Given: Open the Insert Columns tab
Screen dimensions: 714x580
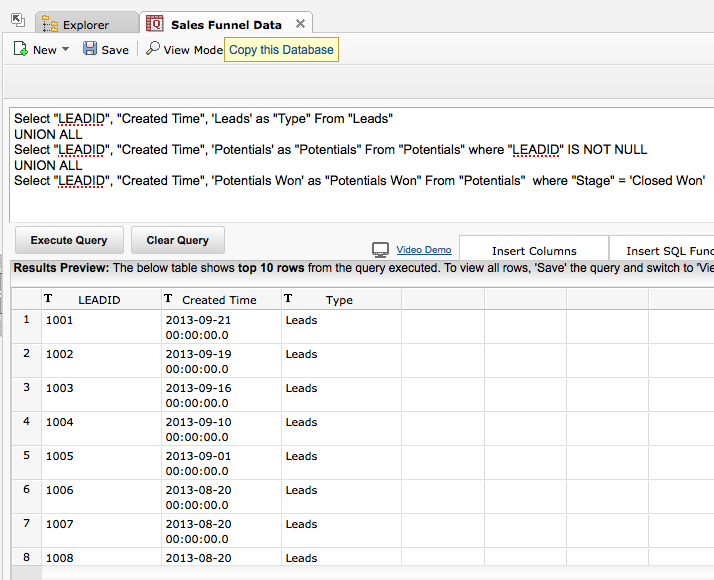Looking at the screenshot, I should click(x=534, y=251).
